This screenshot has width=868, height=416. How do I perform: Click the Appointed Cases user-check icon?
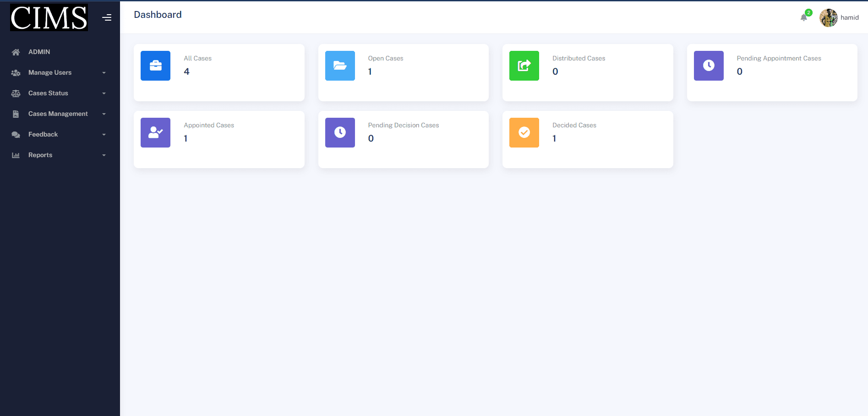(155, 132)
